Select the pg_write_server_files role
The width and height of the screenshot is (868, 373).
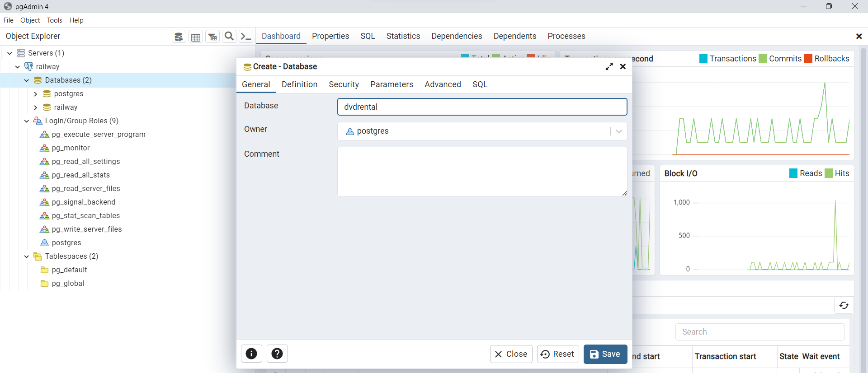tap(87, 229)
